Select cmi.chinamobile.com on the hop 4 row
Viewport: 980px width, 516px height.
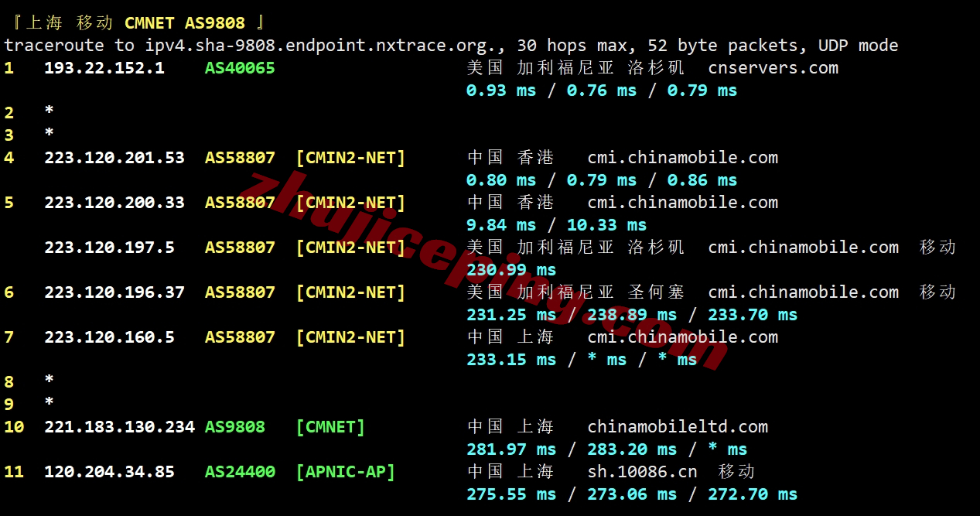[683, 158]
